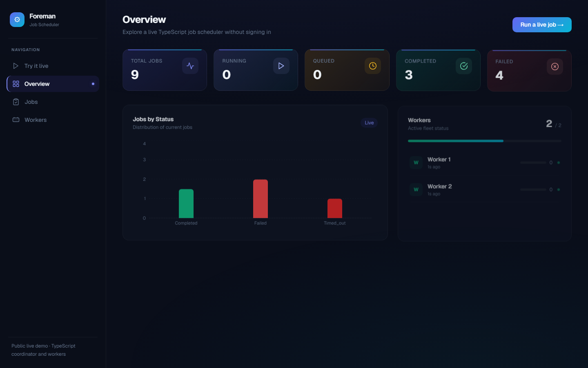Click the Try it live play icon
588x368 pixels.
click(x=16, y=66)
